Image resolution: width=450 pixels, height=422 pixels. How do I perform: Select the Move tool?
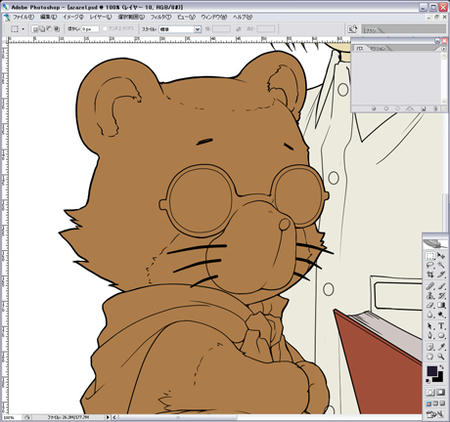441,256
